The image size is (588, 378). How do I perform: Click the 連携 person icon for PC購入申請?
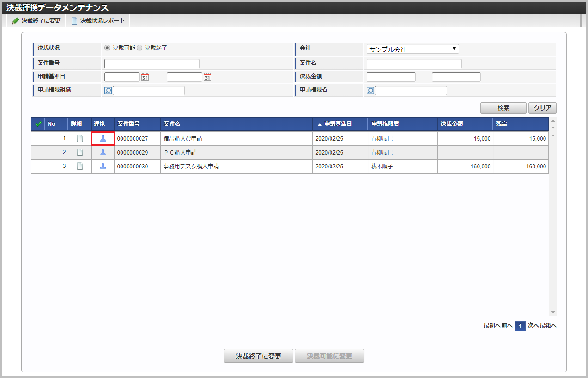coord(103,152)
